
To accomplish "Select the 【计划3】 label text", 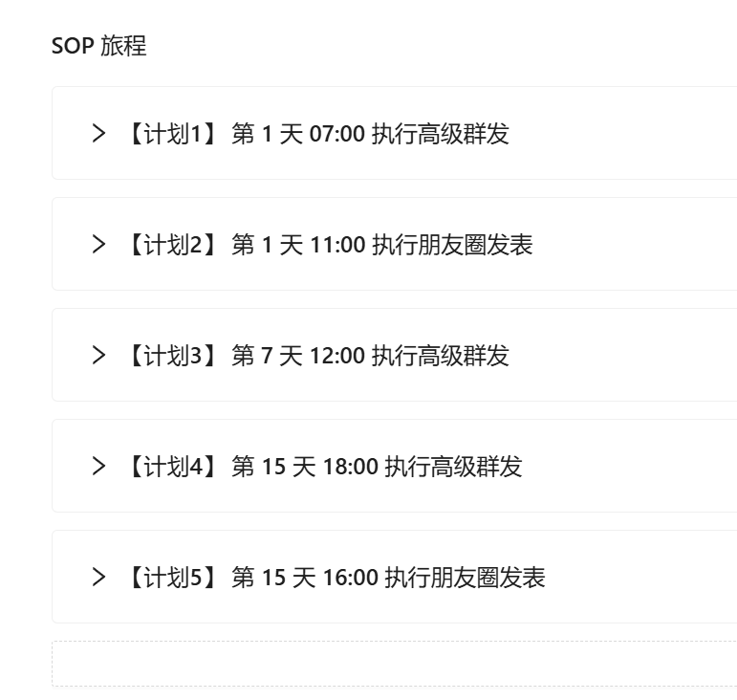I will click(x=172, y=356).
